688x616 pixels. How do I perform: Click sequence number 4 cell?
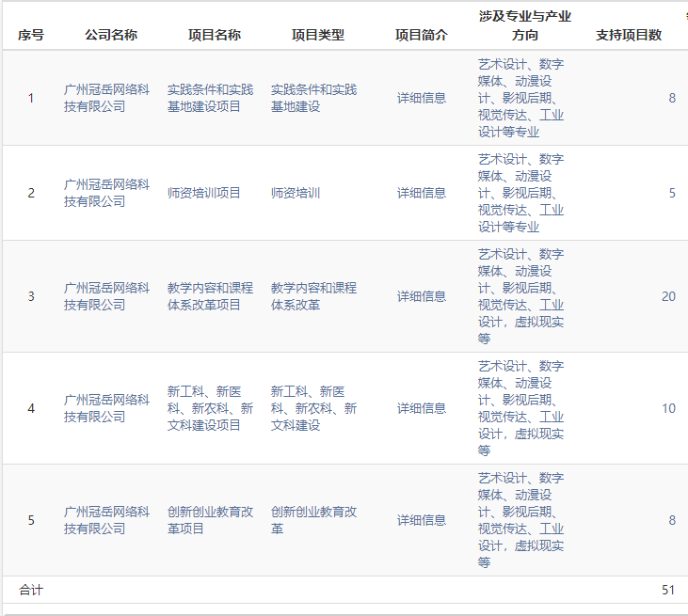coord(31,408)
